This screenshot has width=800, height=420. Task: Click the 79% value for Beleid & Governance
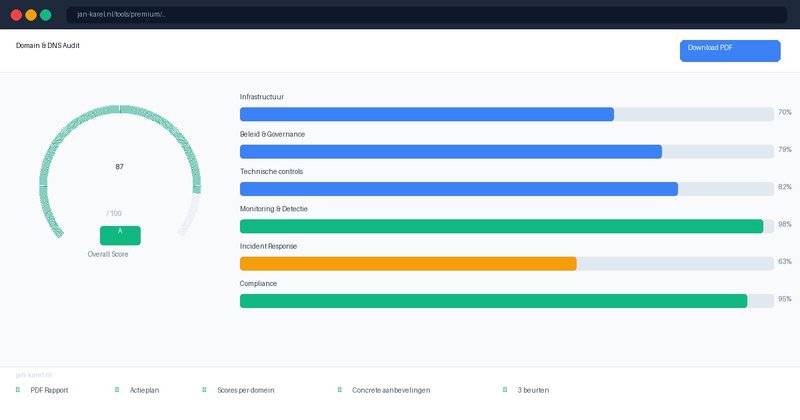pyautogui.click(x=785, y=150)
